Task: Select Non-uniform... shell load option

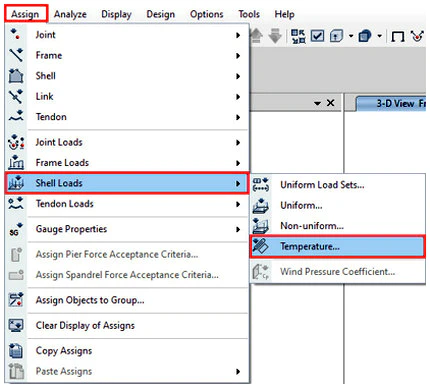Action: click(x=338, y=226)
